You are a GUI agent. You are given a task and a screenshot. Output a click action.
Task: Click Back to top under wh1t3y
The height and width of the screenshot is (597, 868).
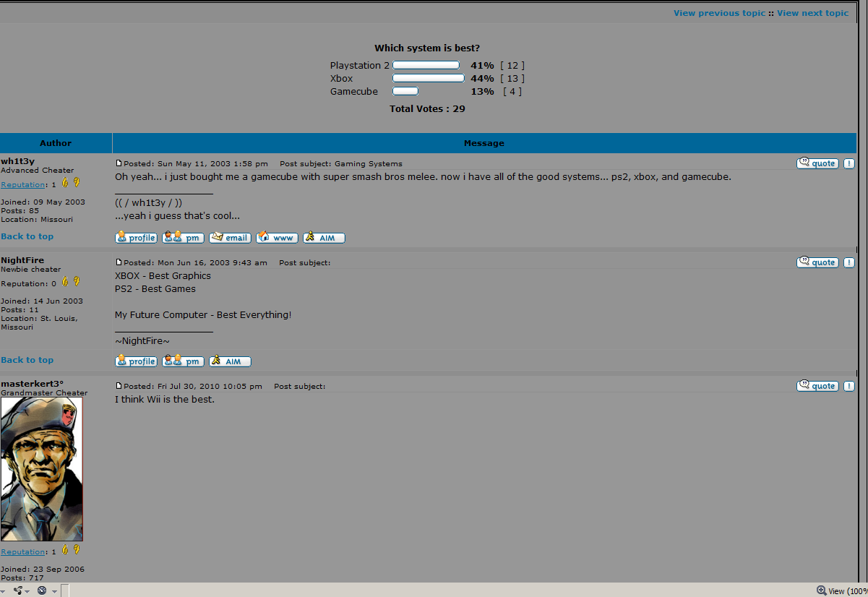tap(27, 236)
